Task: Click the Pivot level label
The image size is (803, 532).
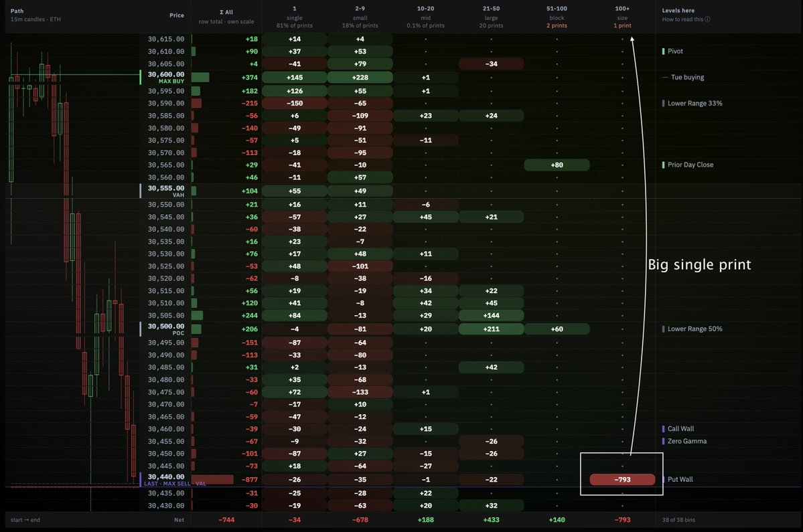Action: [675, 51]
